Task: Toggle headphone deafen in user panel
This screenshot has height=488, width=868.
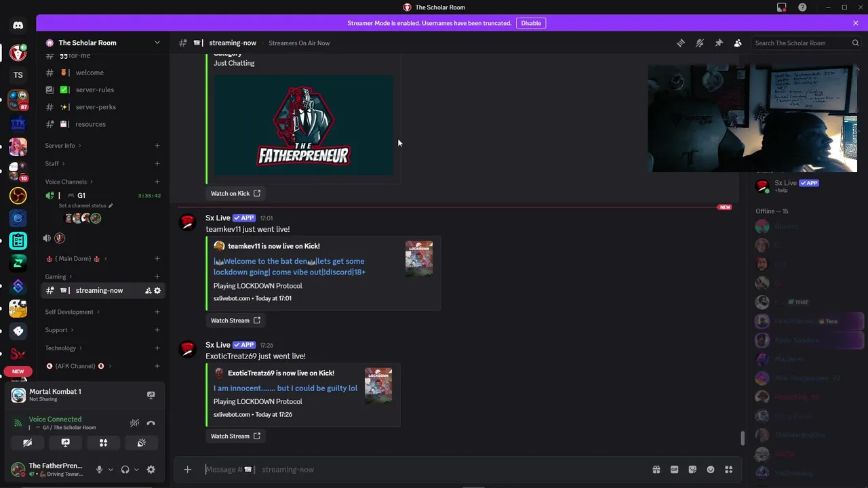Action: [x=125, y=470]
